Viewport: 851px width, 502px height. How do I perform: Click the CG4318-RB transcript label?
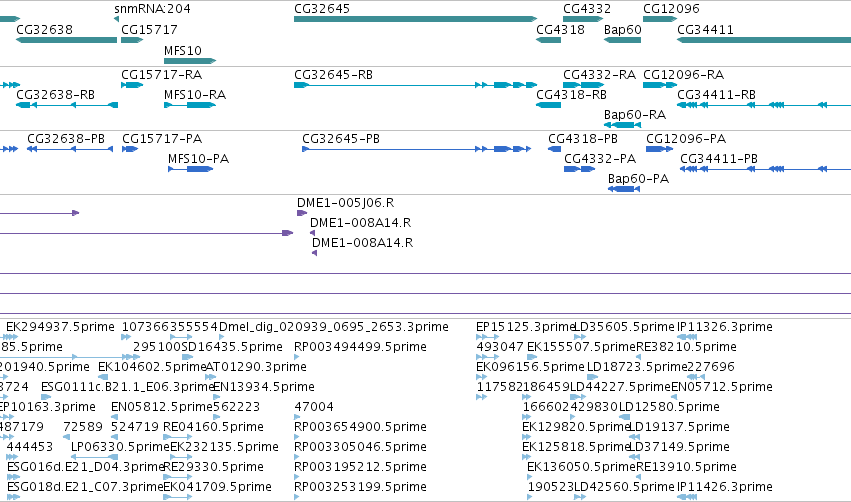click(571, 94)
